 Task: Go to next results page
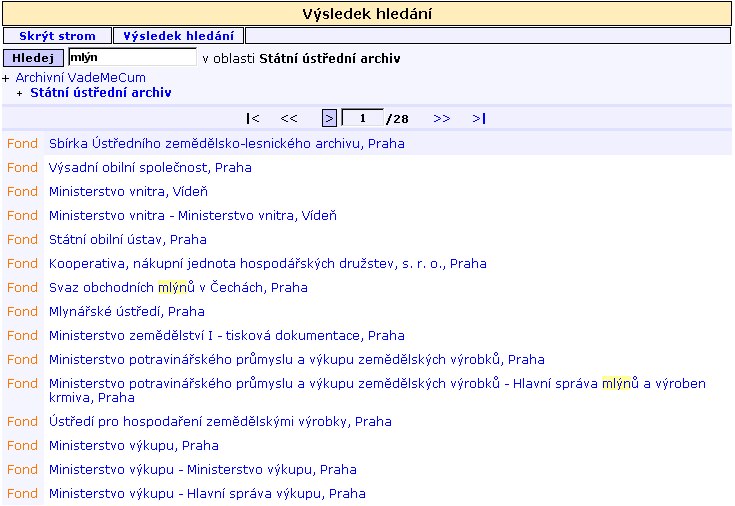click(329, 119)
